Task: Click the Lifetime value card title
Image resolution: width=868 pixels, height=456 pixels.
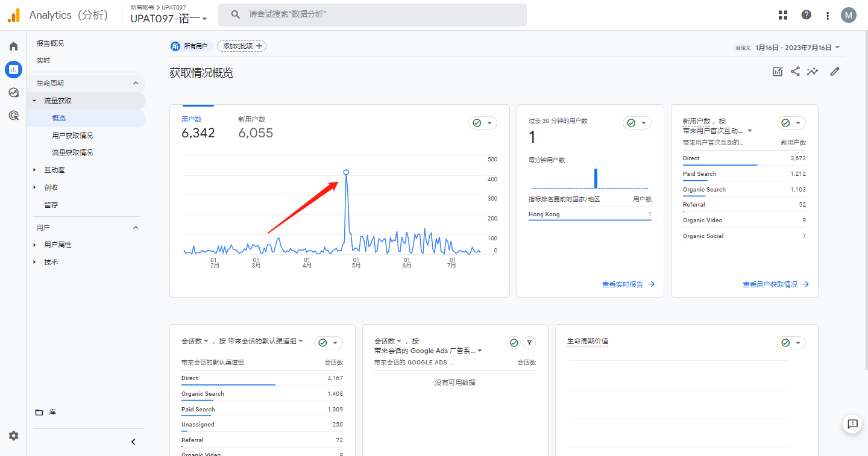Action: 588,342
